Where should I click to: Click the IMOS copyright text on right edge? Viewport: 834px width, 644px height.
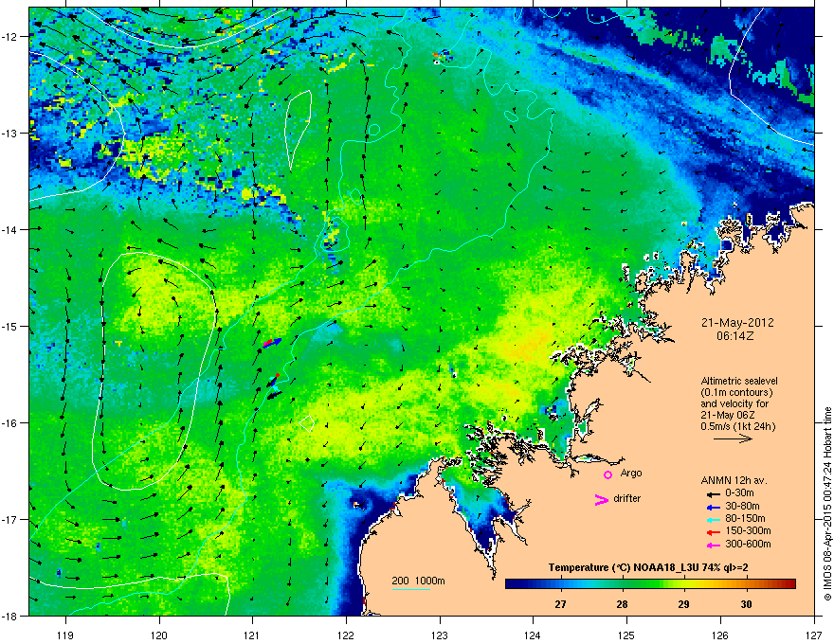coord(827,504)
